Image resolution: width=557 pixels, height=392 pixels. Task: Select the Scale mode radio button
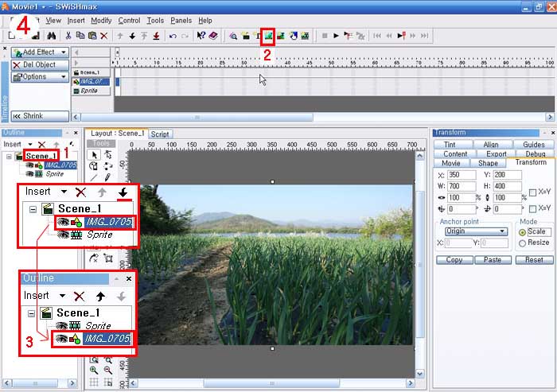click(522, 232)
